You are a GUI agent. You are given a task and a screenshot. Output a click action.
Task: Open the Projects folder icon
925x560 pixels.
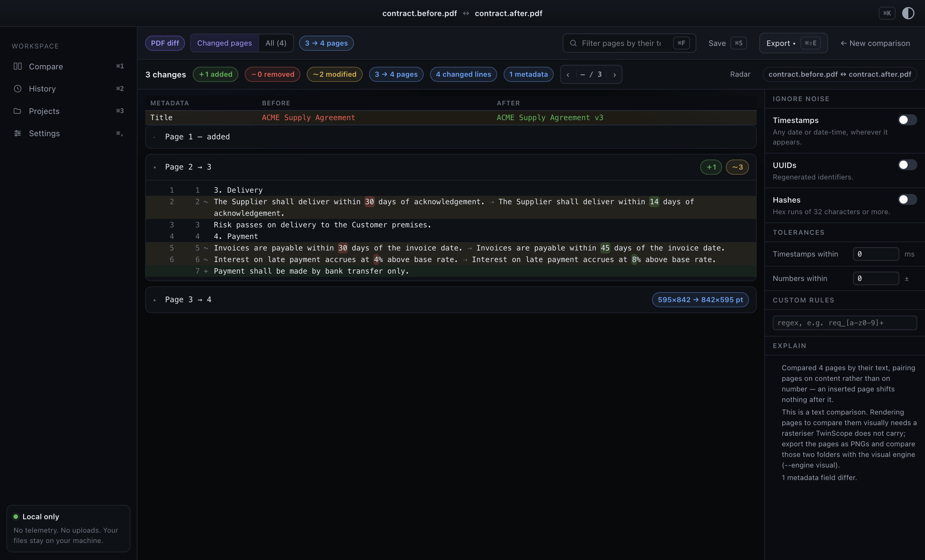18,111
